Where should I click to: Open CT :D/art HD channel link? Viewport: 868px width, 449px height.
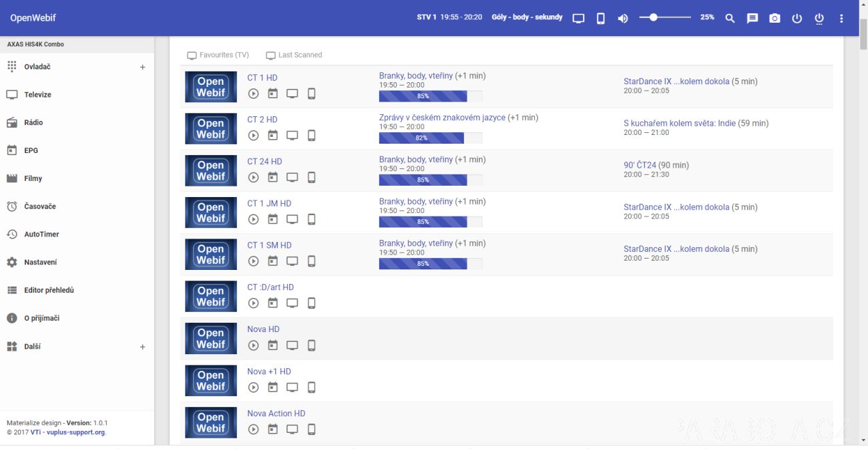[x=270, y=287]
